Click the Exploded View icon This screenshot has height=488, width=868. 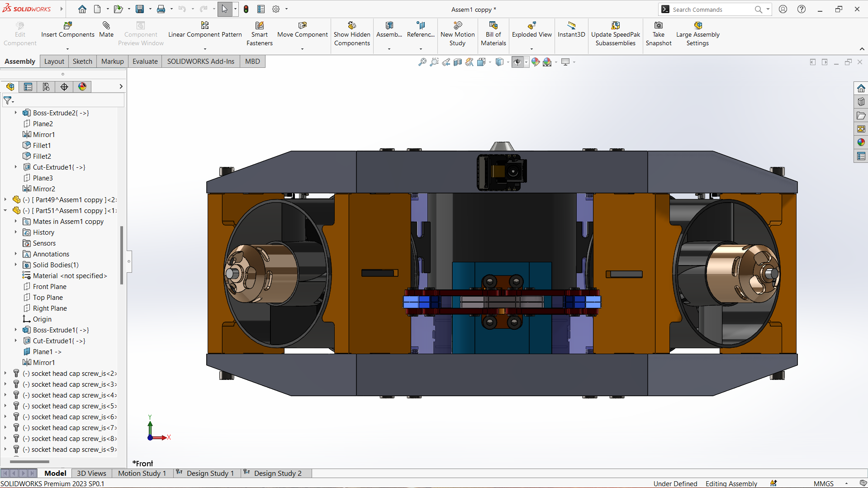(531, 26)
